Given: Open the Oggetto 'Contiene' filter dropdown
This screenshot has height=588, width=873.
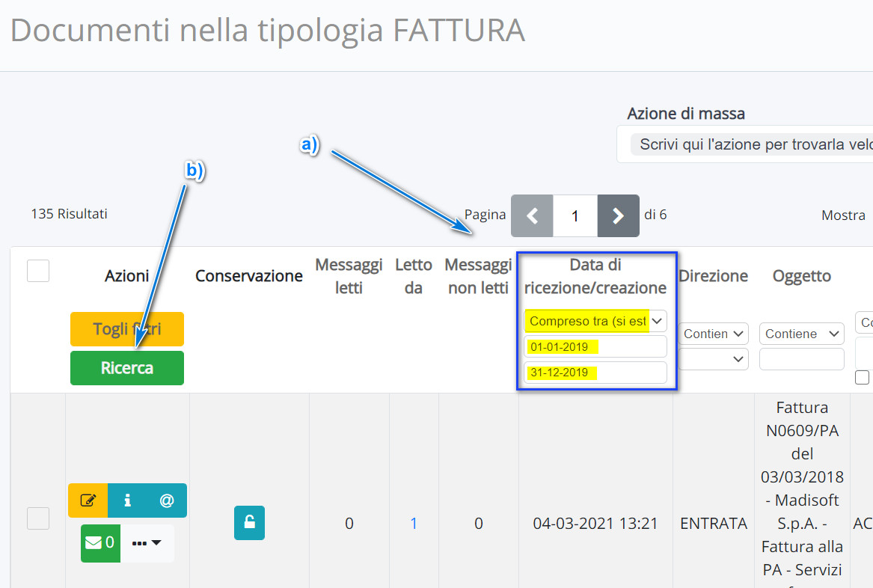Looking at the screenshot, I should tap(801, 334).
